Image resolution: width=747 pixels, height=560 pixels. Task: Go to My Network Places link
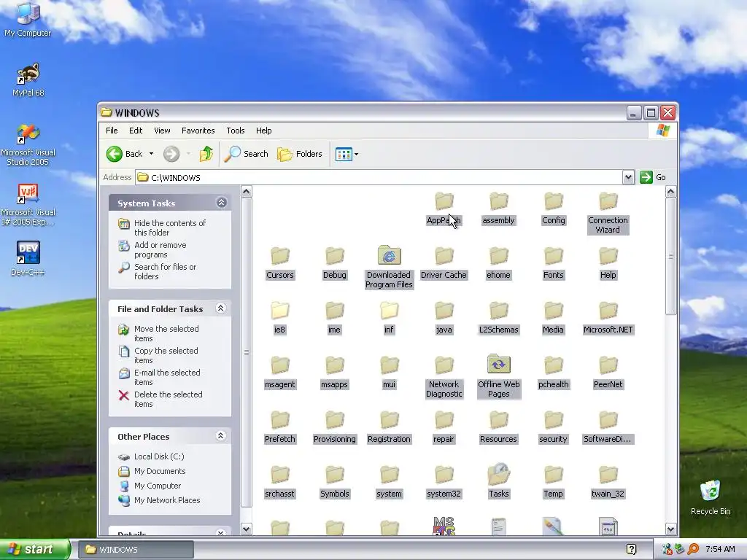(x=167, y=500)
